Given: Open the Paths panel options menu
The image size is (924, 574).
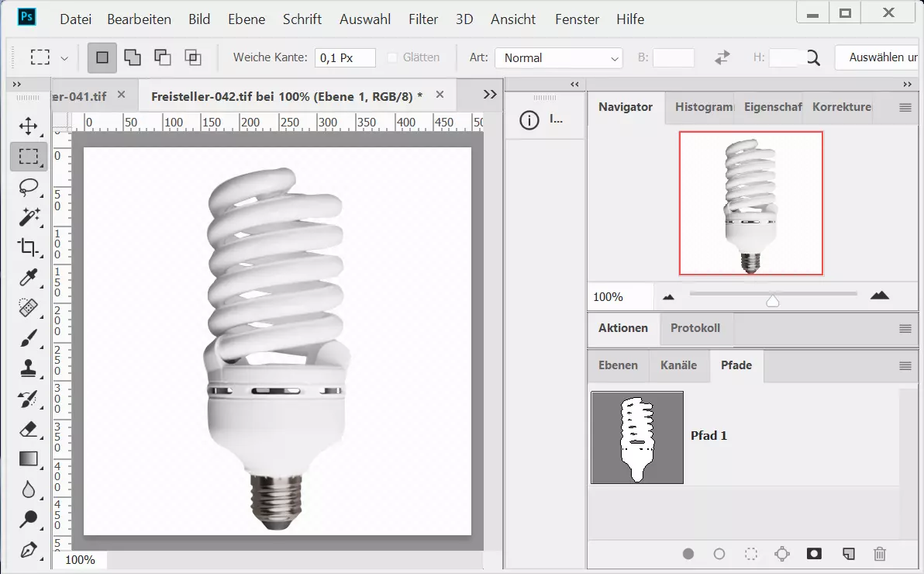Looking at the screenshot, I should [905, 366].
